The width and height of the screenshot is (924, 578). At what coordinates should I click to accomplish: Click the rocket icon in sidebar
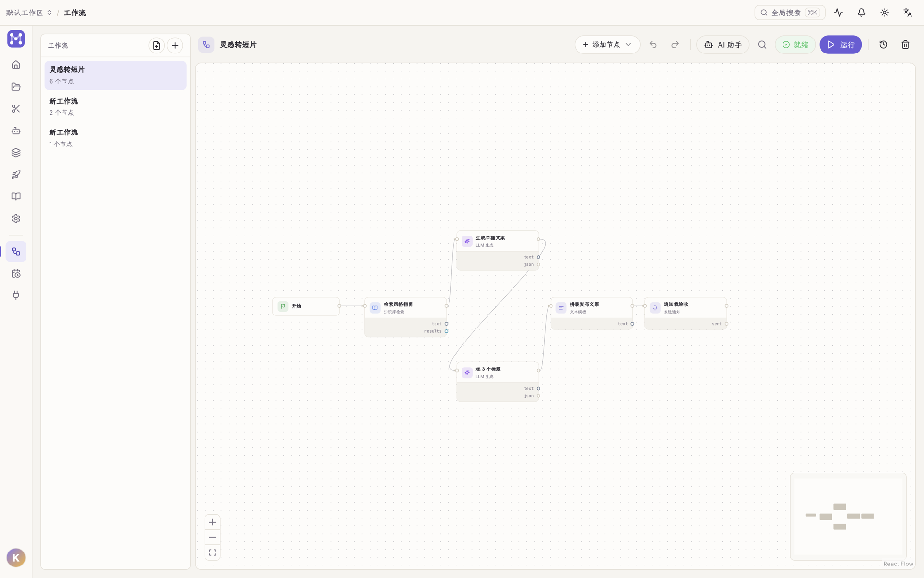coord(16,174)
